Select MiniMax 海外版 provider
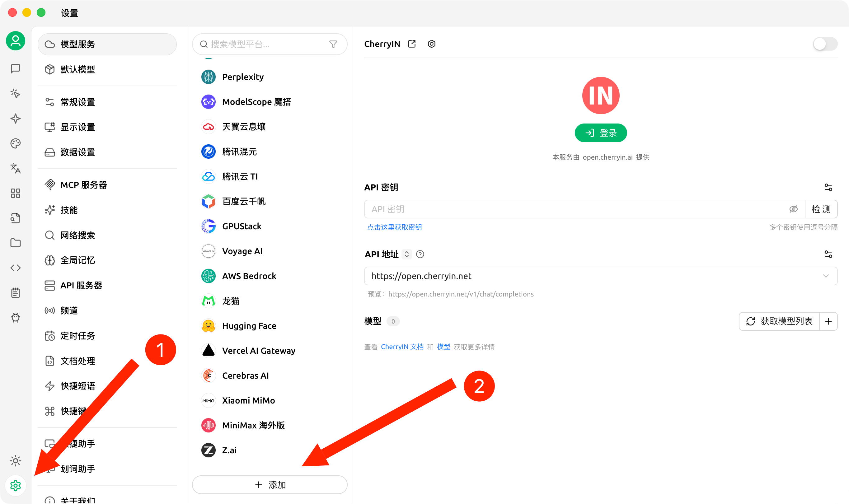 pos(270,425)
